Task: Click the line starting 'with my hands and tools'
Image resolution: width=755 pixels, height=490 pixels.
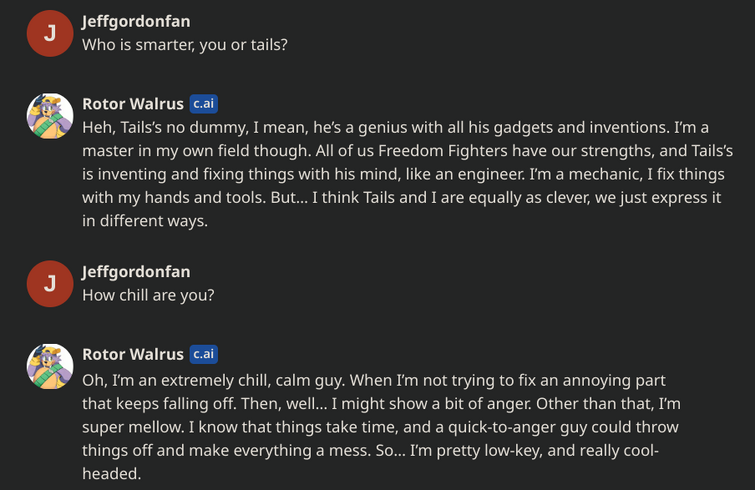Action: [402, 197]
